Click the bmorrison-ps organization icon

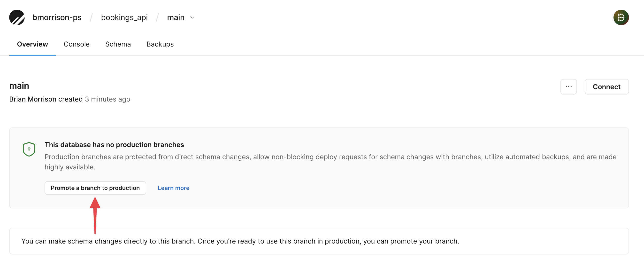17,17
